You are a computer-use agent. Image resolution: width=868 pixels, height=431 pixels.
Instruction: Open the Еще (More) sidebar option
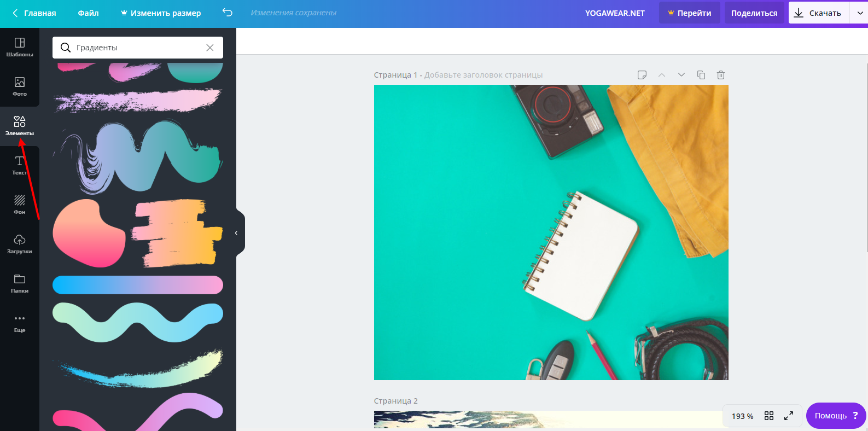coord(20,323)
